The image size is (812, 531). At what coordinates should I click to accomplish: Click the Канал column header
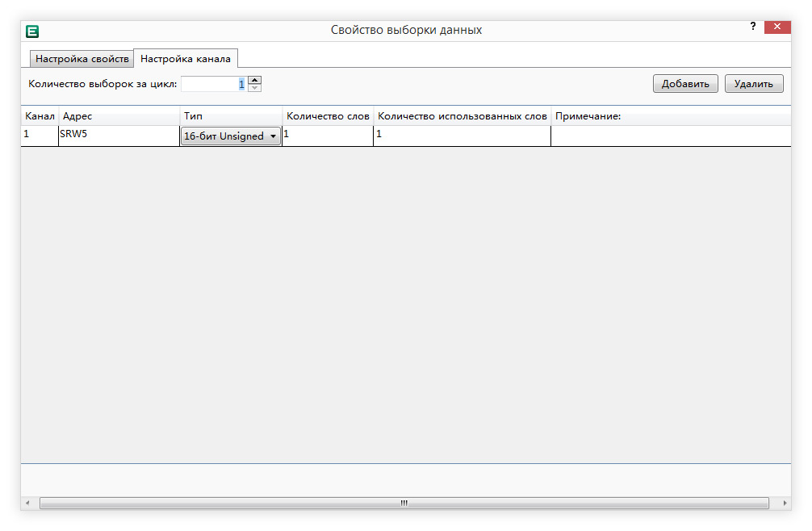(40, 116)
